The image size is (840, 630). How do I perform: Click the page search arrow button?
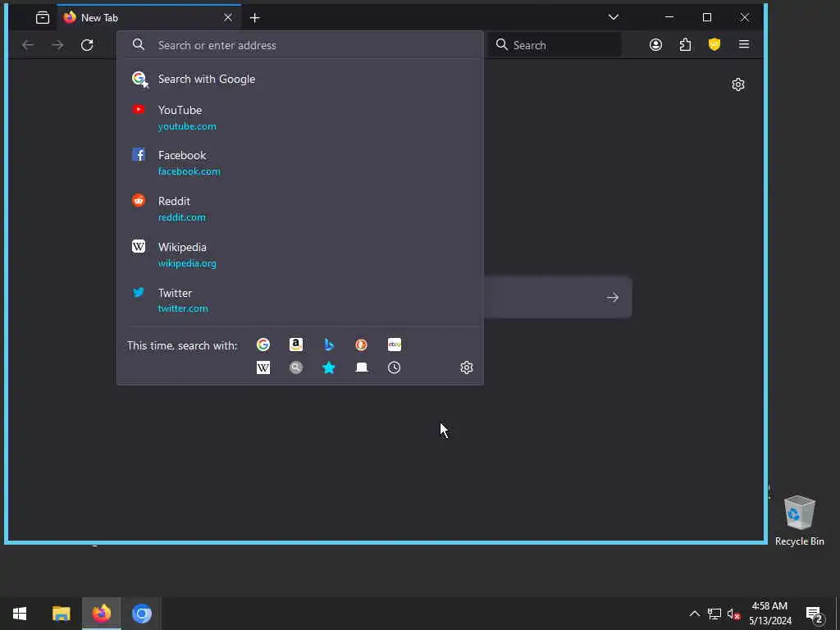[x=612, y=297]
